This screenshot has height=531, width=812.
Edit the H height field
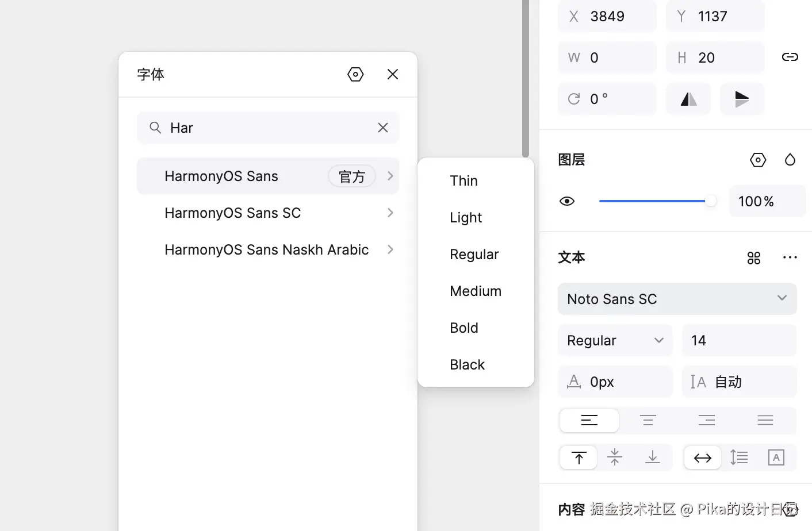point(715,57)
